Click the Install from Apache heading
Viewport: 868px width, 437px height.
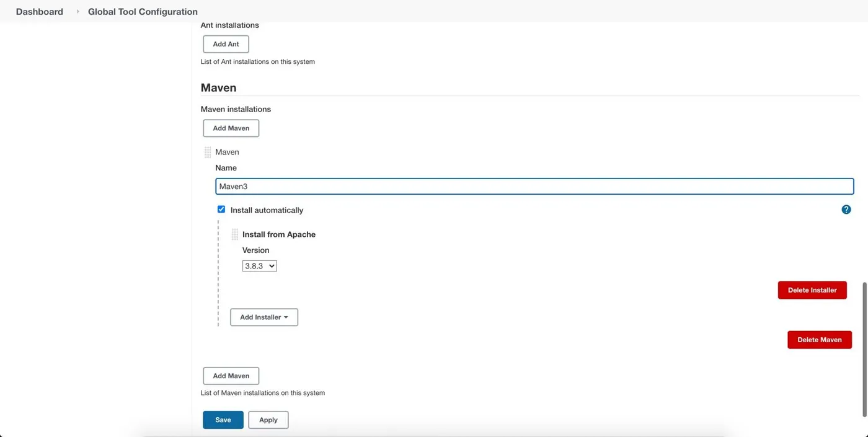click(x=279, y=234)
